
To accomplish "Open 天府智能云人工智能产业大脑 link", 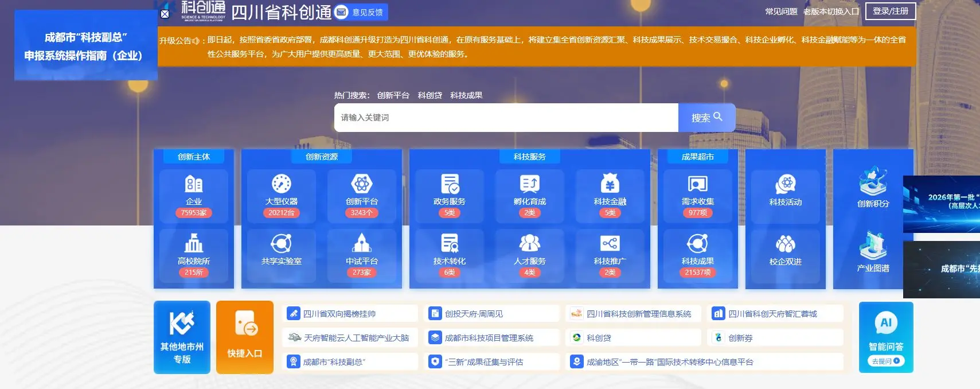I will (x=350, y=338).
